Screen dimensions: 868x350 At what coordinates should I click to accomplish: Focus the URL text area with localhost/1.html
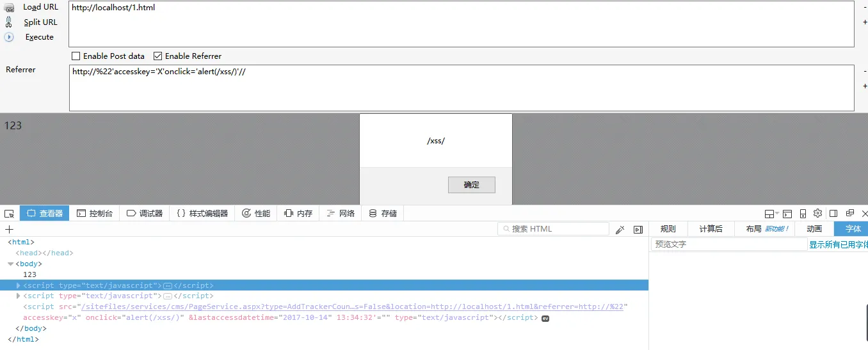[x=462, y=24]
